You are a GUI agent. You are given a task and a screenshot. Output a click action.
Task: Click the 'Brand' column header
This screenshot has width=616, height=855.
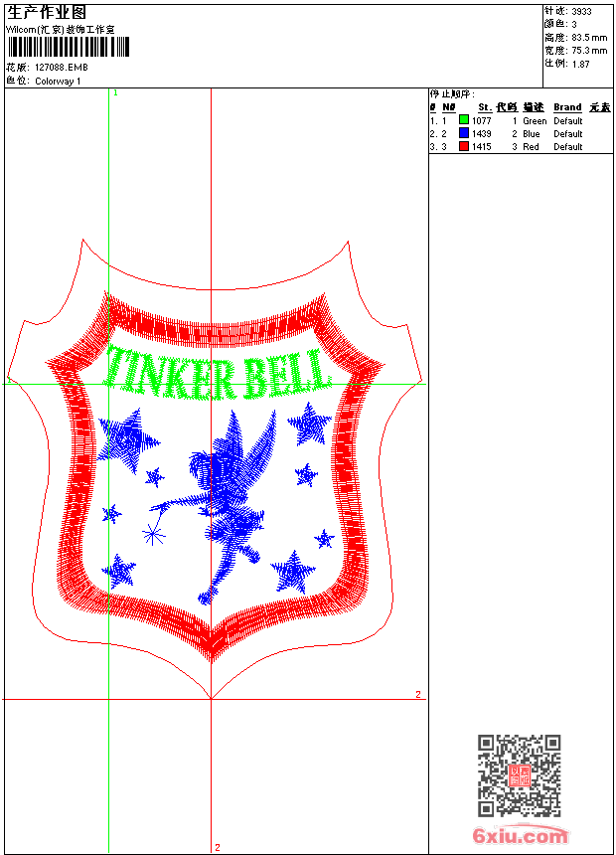click(567, 107)
